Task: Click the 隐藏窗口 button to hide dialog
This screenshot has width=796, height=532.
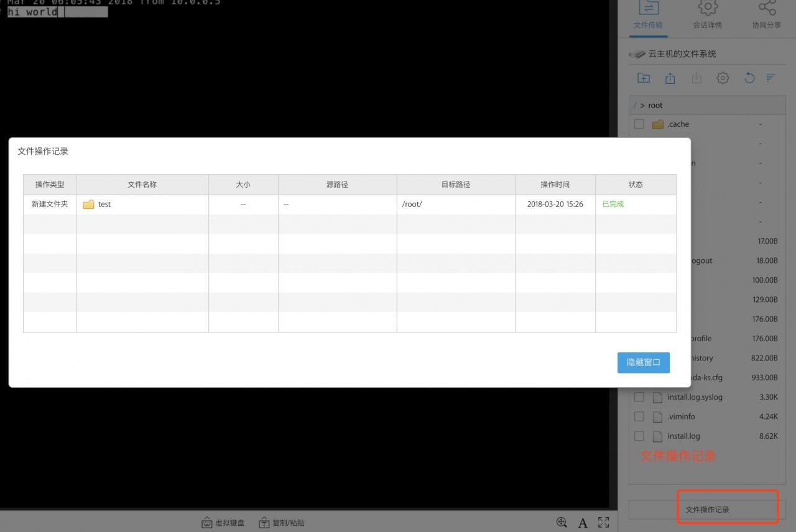Action: [643, 362]
